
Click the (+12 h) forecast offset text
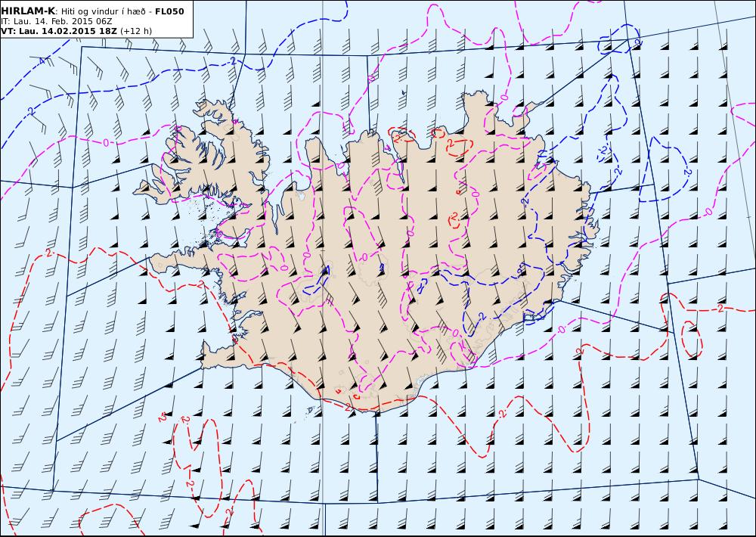pyautogui.click(x=136, y=31)
